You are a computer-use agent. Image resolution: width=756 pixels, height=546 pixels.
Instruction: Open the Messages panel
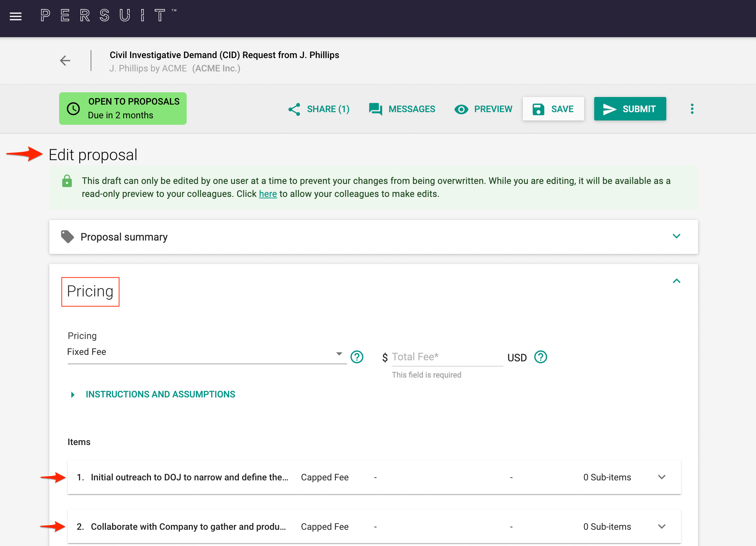coord(402,109)
